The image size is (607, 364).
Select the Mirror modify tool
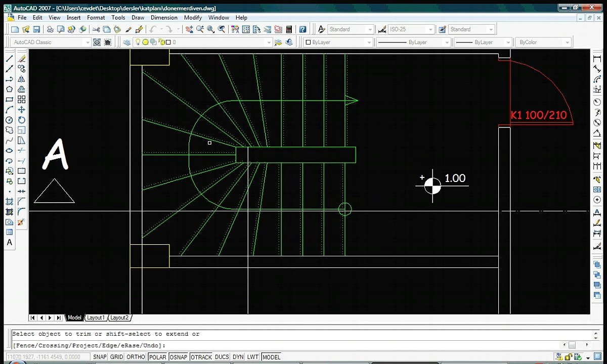point(21,79)
